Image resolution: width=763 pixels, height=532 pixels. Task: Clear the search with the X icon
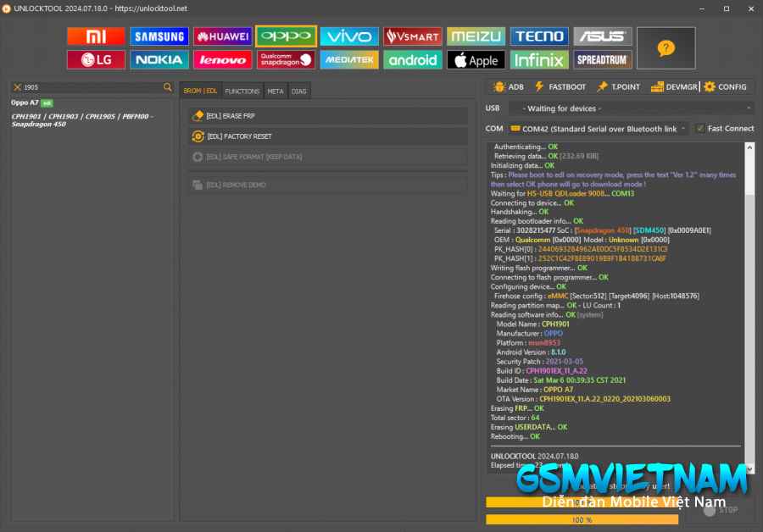click(18, 87)
